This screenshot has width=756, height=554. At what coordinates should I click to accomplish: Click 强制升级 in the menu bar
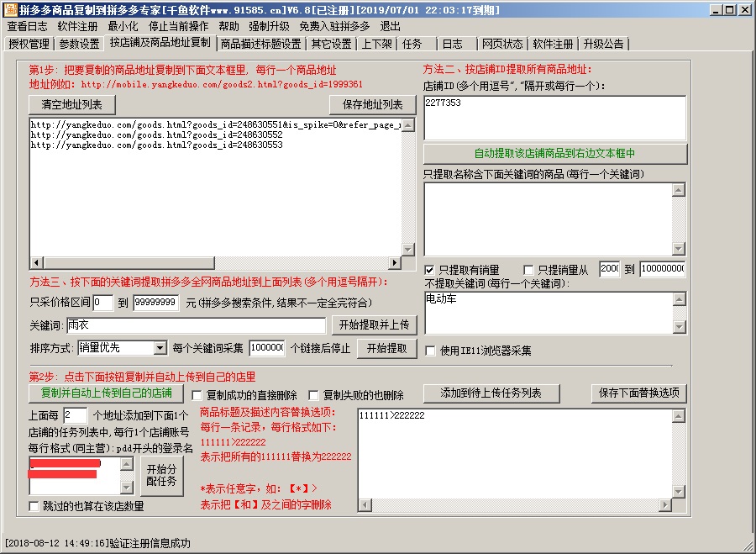[x=269, y=26]
